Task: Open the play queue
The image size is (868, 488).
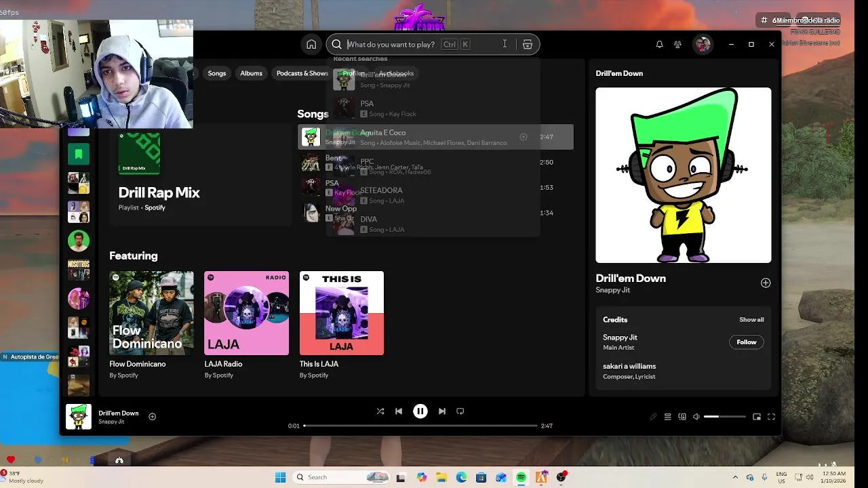Action: point(668,417)
